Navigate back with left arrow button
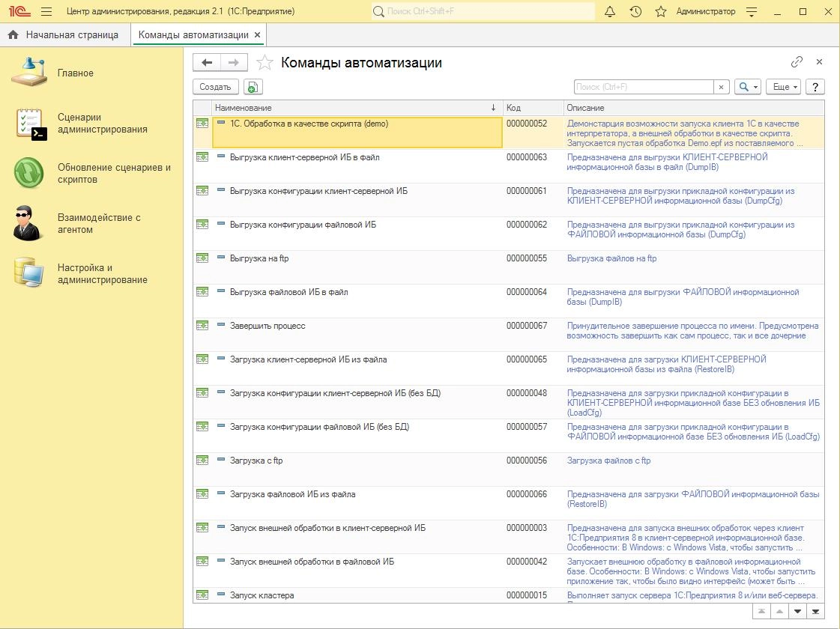 tap(207, 63)
